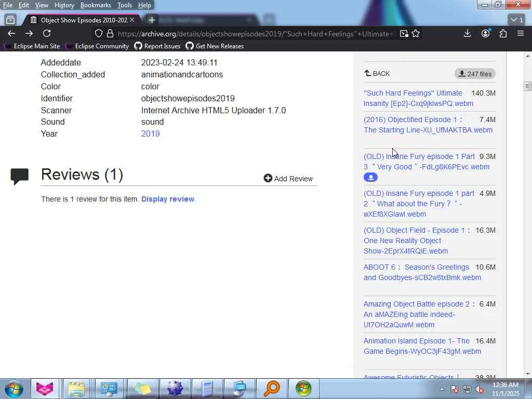This screenshot has height=399, width=532.
Task: Open Amazing Object Battle episode 2 file
Action: [x=419, y=314]
